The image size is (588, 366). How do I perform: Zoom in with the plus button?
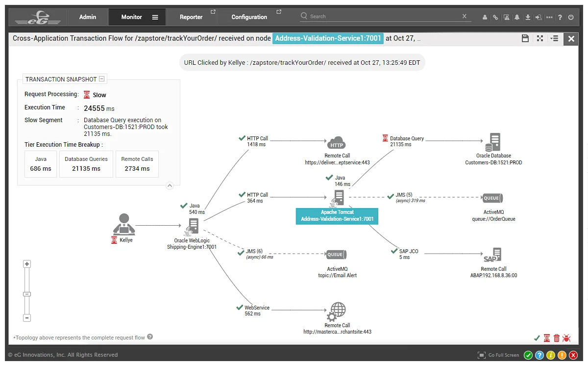click(x=27, y=264)
